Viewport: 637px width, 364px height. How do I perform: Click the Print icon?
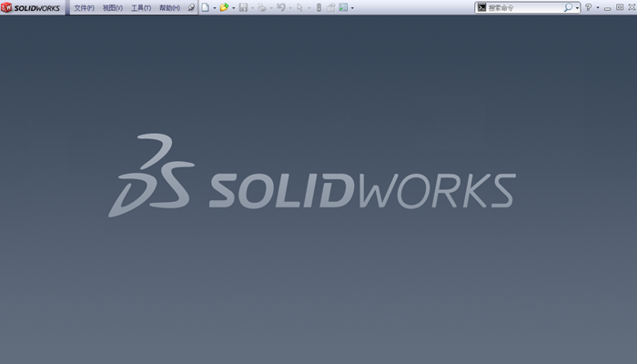click(262, 7)
